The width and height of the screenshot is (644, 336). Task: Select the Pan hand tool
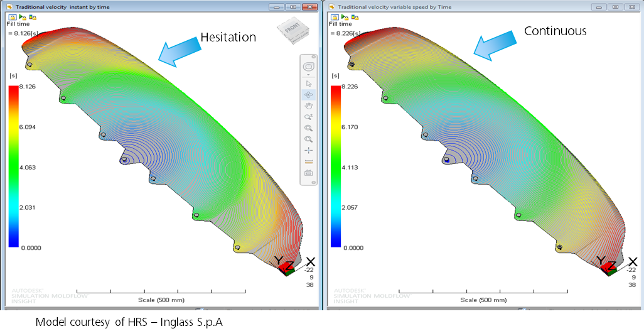click(308, 106)
